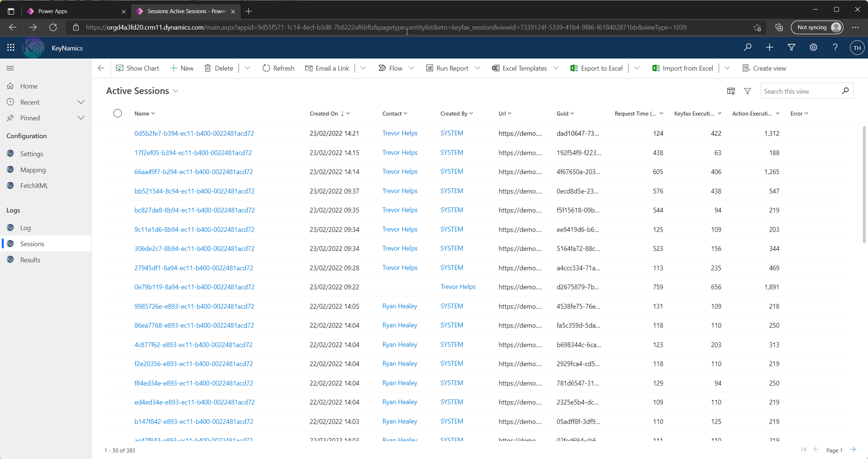
Task: Click the Edit columns icon
Action: click(x=730, y=91)
